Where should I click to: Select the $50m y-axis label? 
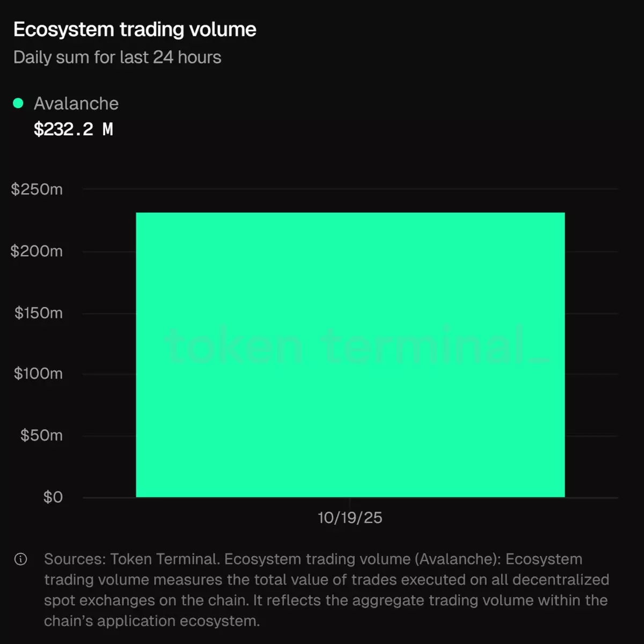click(41, 435)
